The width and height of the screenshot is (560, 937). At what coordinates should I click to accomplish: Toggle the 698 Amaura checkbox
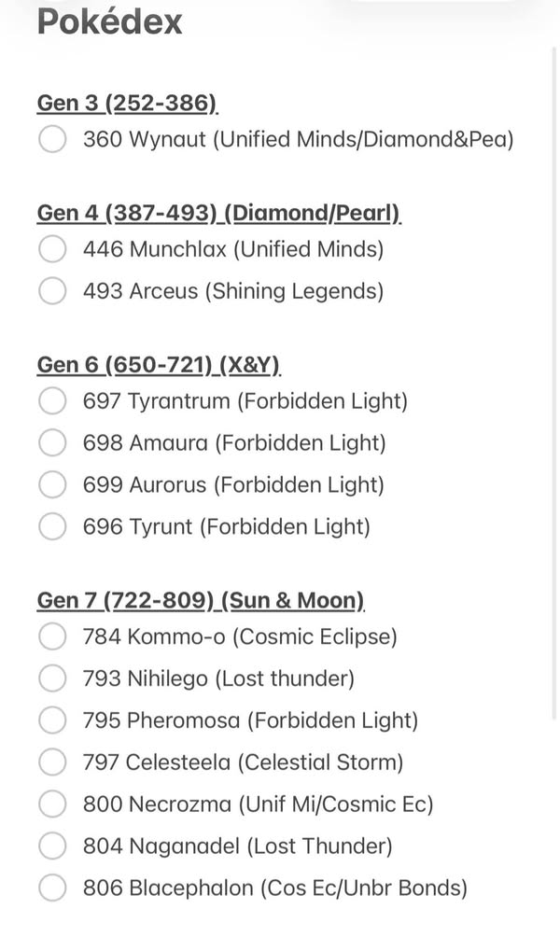coord(52,442)
